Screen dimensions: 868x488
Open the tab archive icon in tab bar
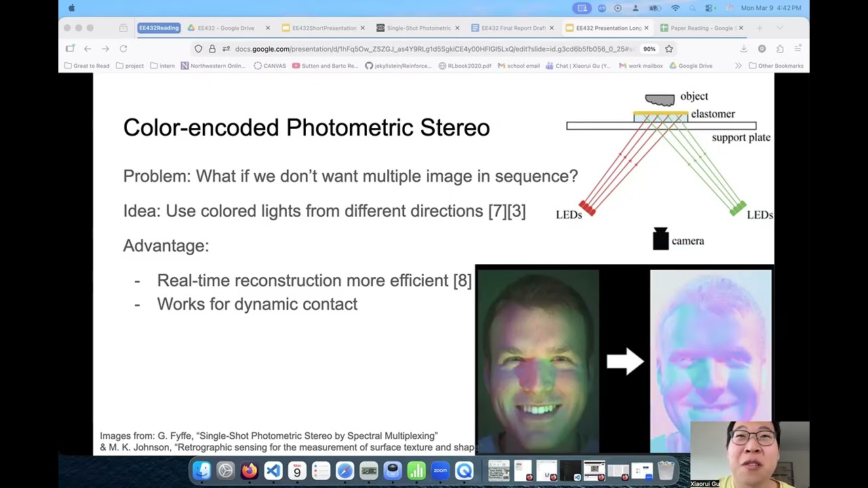pos(123,28)
